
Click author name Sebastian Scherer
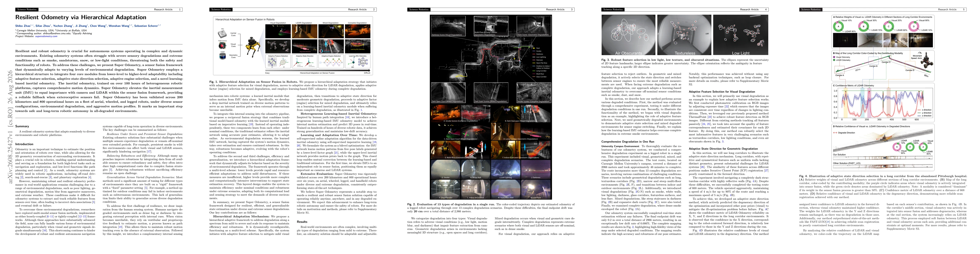click(147, 26)
